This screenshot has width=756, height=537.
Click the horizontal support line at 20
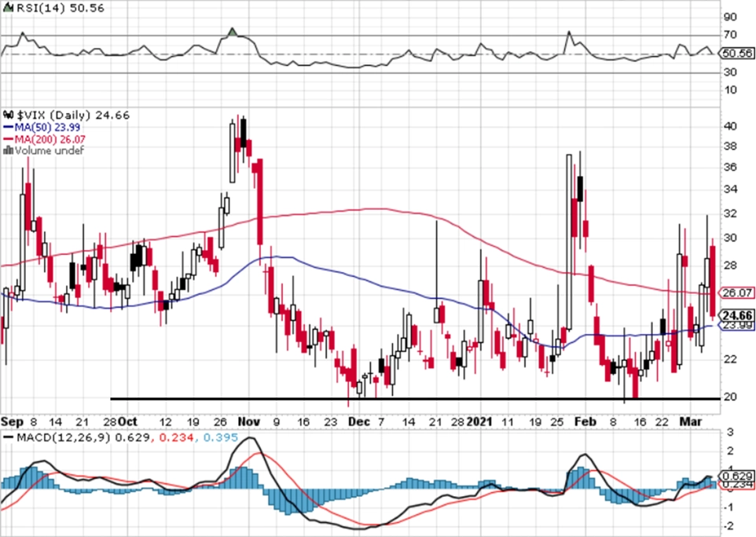415,399
